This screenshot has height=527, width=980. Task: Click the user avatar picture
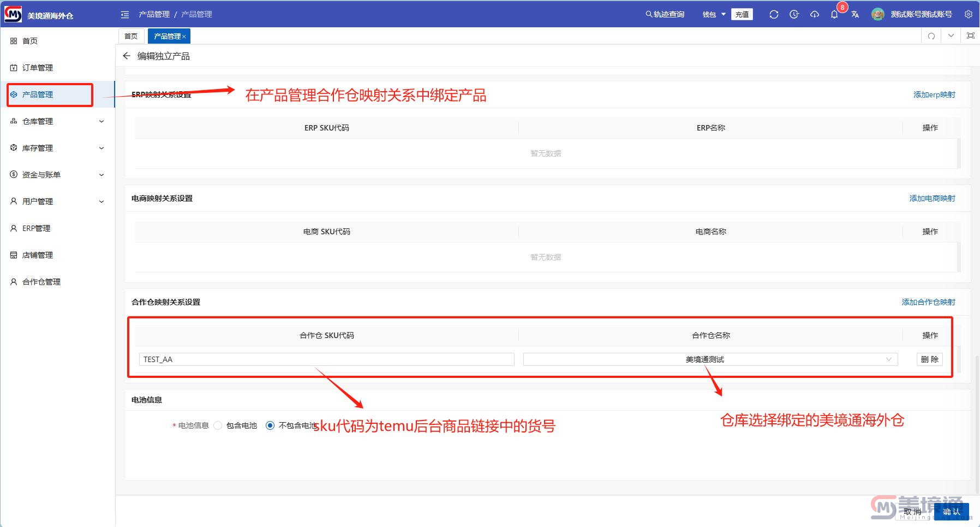pos(878,14)
